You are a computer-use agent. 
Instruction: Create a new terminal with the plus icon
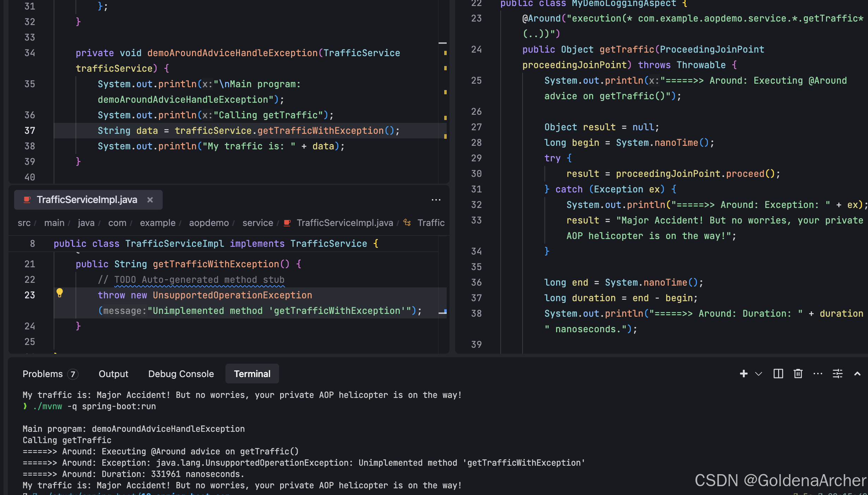tap(743, 374)
